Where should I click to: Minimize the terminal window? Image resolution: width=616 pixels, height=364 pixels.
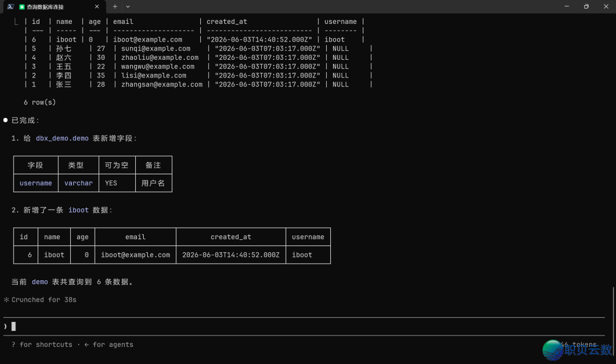click(566, 7)
